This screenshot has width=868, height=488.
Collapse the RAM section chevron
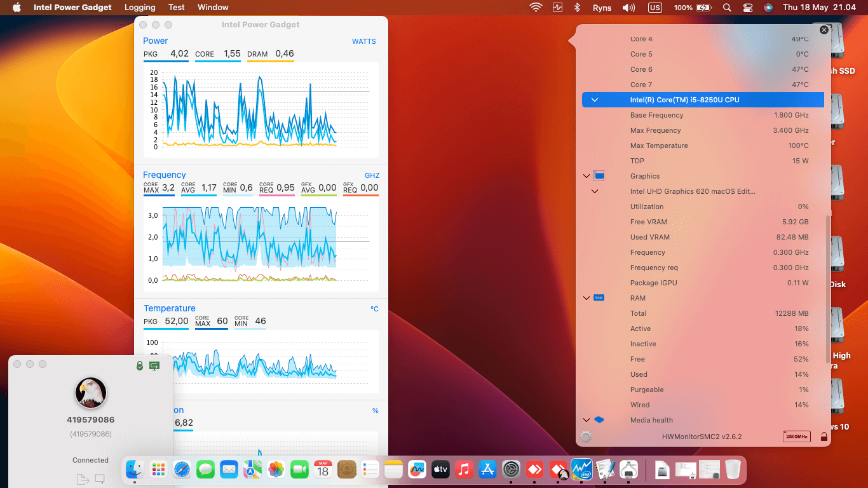pyautogui.click(x=586, y=298)
